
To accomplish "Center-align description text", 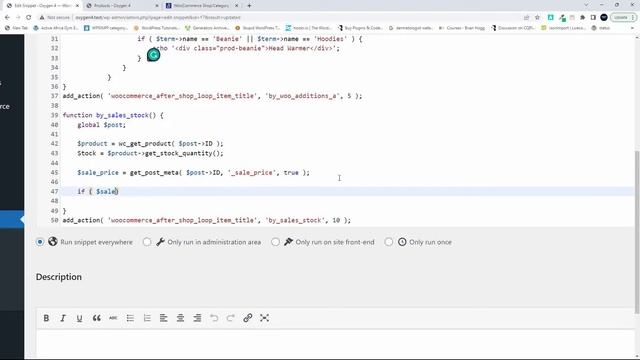I will coord(180,318).
